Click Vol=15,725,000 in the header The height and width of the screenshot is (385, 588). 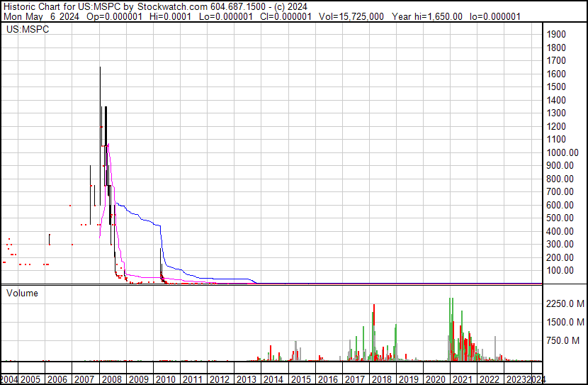(x=351, y=16)
